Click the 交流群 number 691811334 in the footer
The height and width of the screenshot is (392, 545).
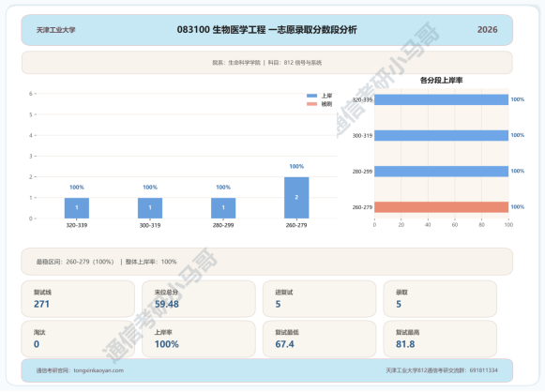coord(483,370)
